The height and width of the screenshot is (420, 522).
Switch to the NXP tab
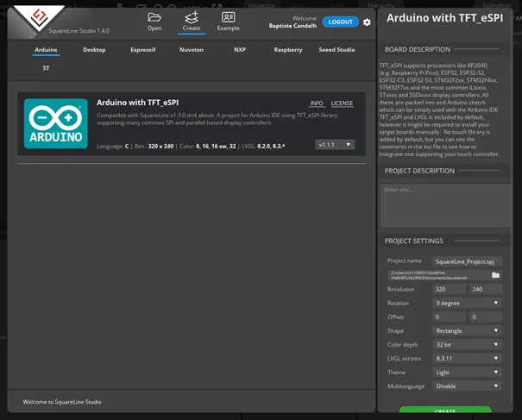point(240,49)
